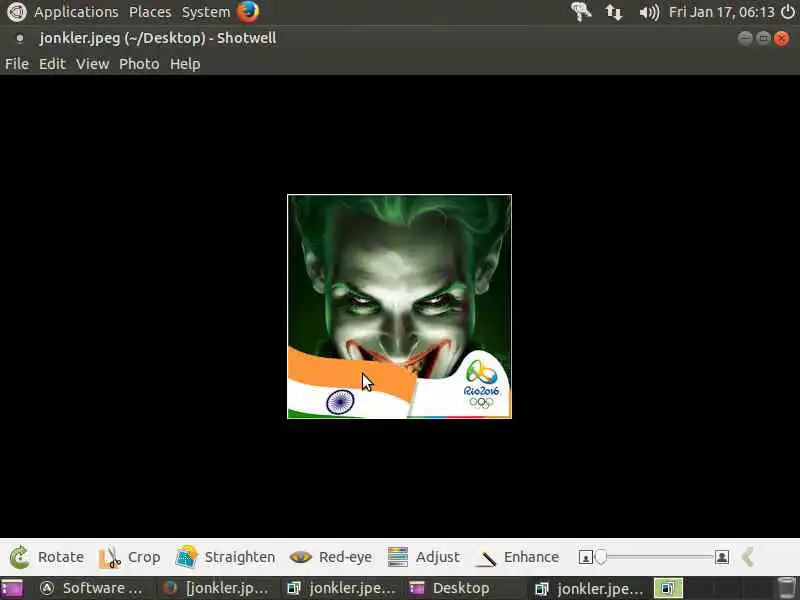The height and width of the screenshot is (600, 800).
Task: Click the Rotate tool in Shotwell toolbar
Action: coord(47,557)
